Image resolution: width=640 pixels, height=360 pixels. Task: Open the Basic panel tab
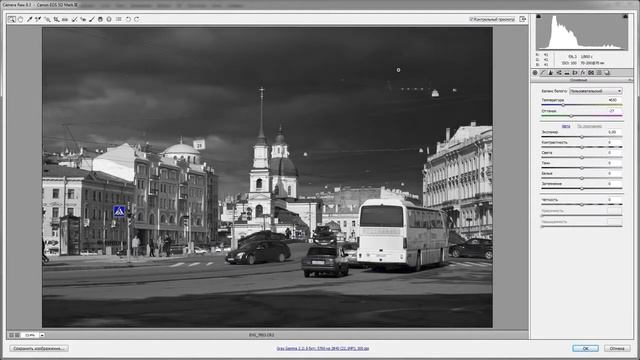click(535, 73)
